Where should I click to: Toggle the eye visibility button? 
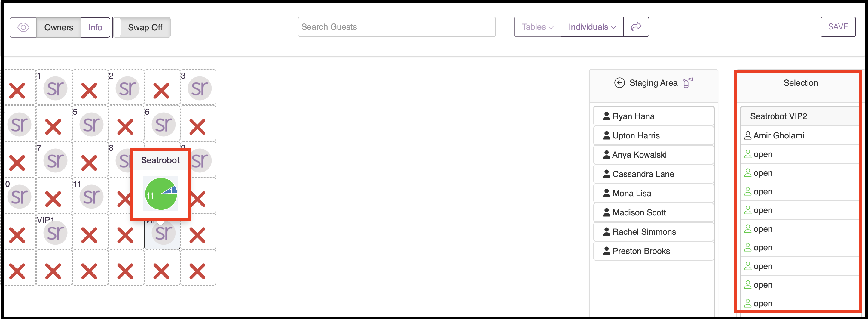tap(23, 27)
